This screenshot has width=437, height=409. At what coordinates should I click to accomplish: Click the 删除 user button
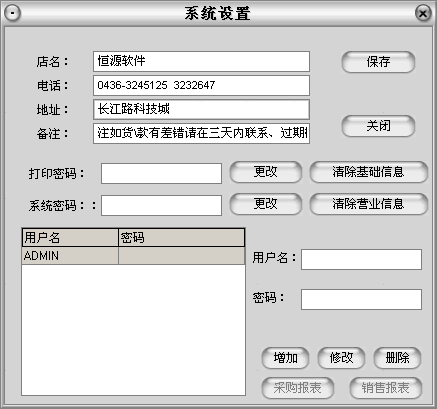[x=397, y=358]
